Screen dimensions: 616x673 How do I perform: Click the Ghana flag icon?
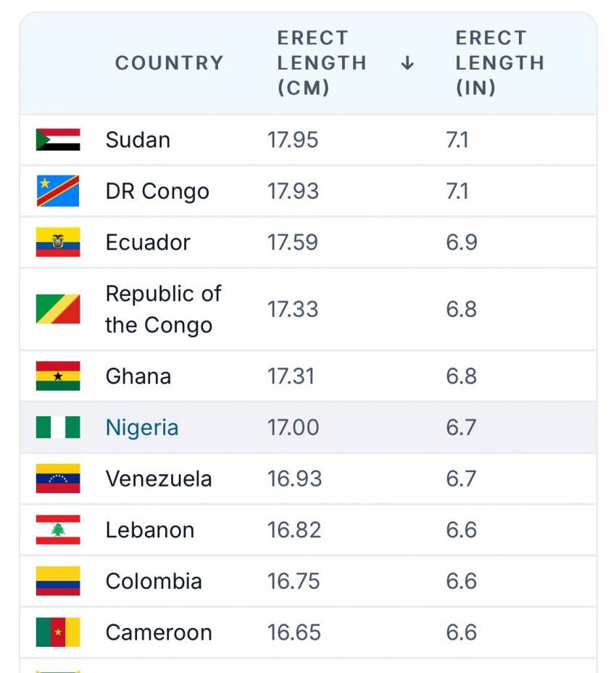click(x=58, y=376)
